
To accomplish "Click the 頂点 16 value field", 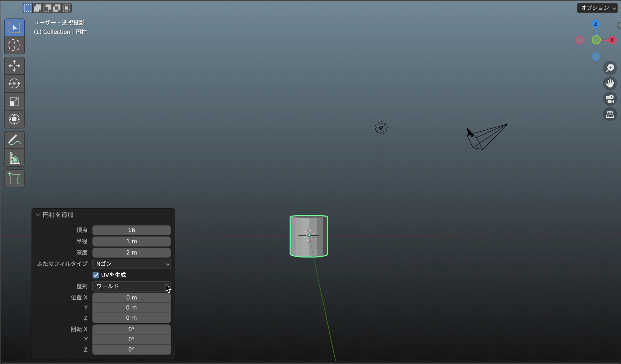I will point(131,230).
